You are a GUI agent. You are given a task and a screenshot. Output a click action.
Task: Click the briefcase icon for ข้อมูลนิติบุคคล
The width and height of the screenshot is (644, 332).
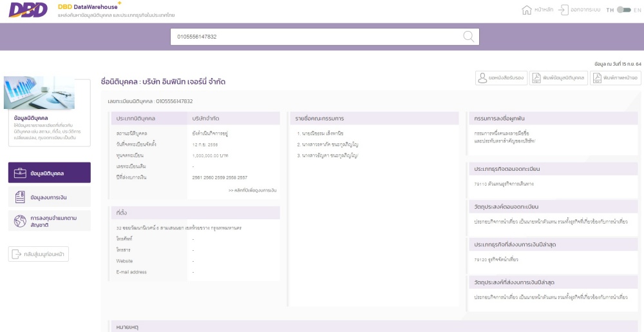[x=19, y=173]
